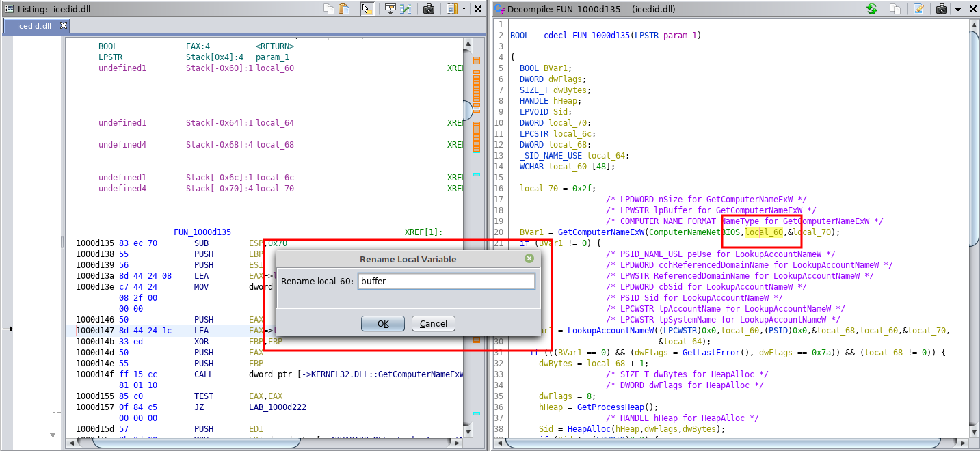Image resolution: width=980 pixels, height=451 pixels.
Task: Open the Diff View icon in Listing
Action: pyautogui.click(x=406, y=9)
